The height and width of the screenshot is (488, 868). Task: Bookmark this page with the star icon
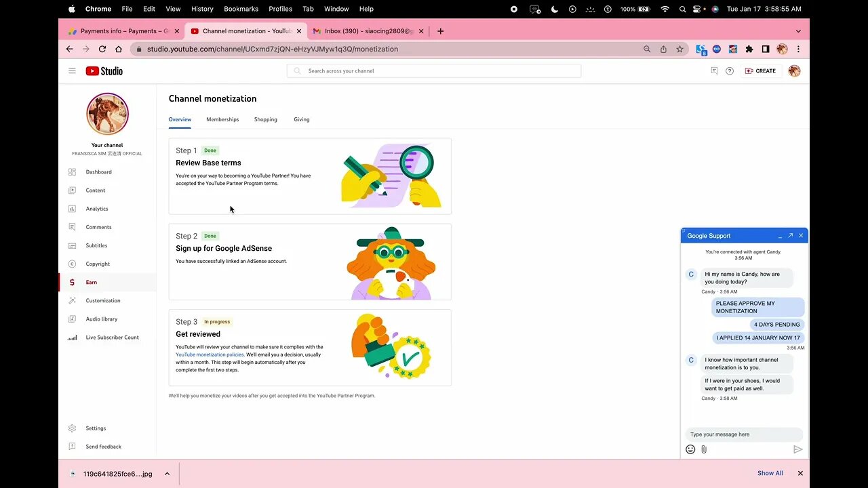679,49
